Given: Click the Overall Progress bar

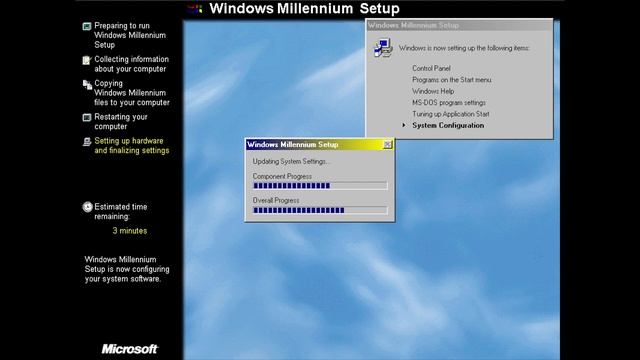Looking at the screenshot, I should (320, 210).
